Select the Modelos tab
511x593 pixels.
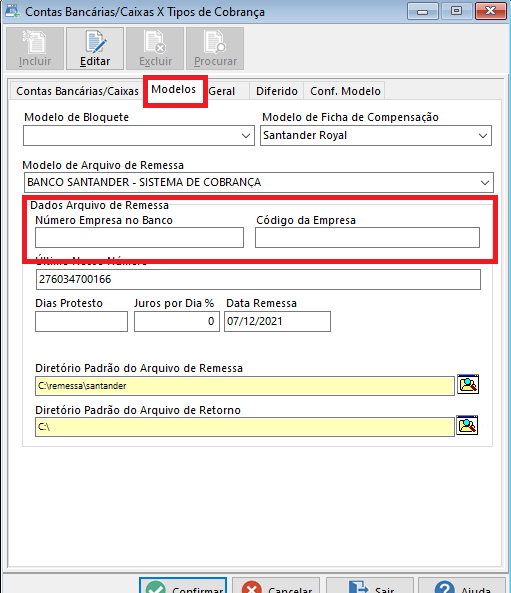(x=174, y=90)
